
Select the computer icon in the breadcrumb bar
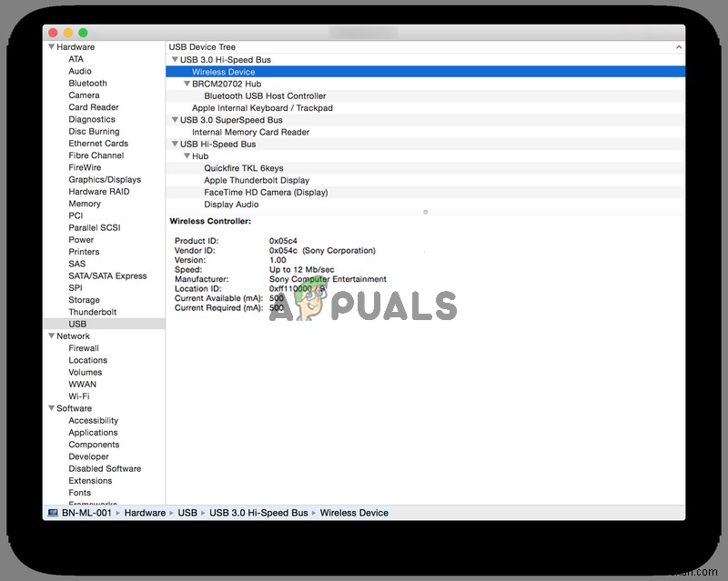tap(53, 512)
